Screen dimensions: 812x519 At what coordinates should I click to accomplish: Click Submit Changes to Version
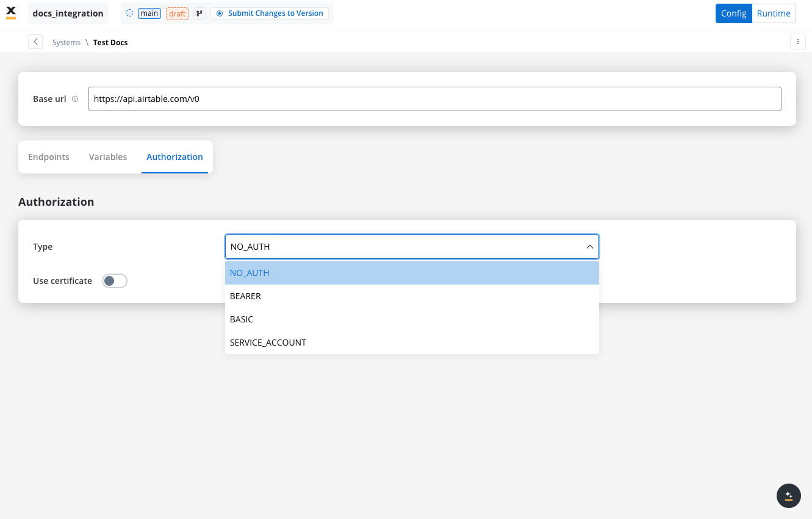point(270,13)
